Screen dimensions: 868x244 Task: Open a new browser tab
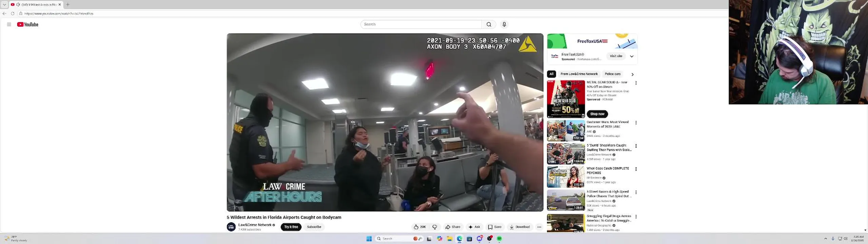tap(68, 4)
